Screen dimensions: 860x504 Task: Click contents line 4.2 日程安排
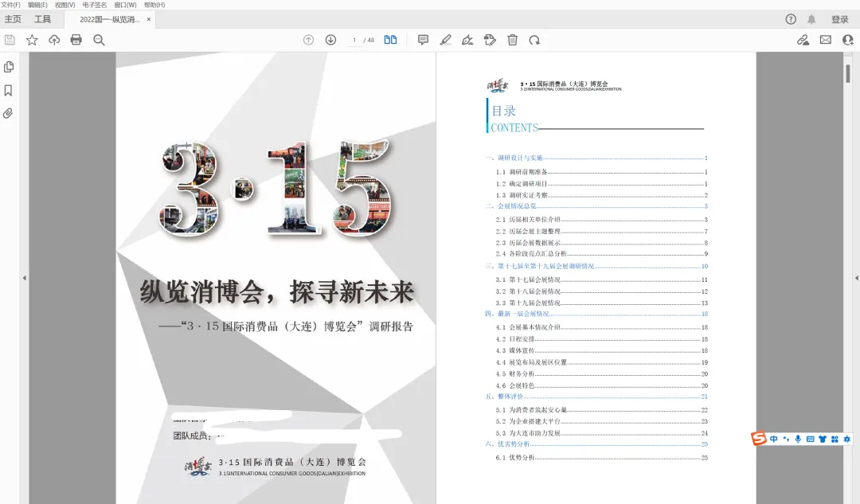point(602,339)
